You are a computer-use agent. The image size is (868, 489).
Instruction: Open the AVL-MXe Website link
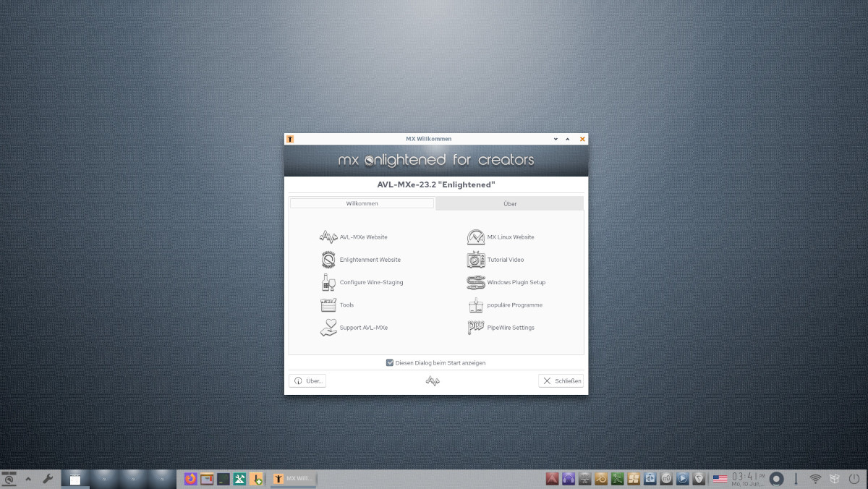click(x=354, y=237)
